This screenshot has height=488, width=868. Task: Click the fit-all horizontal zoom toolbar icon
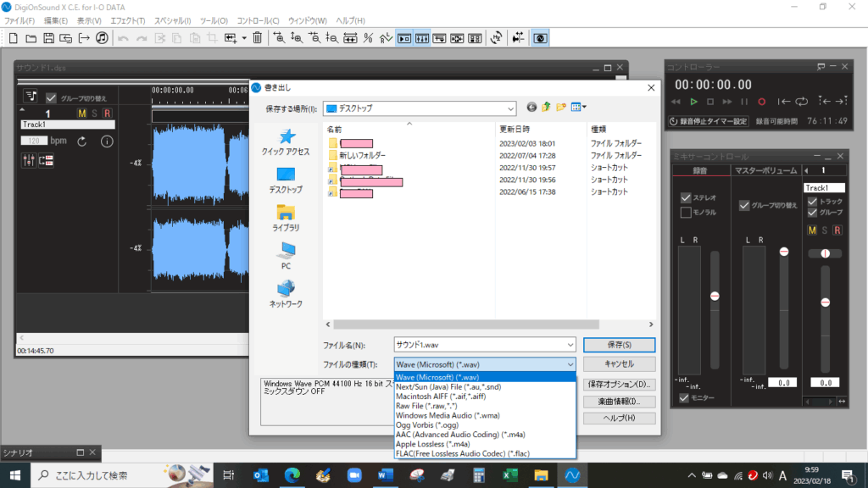(350, 38)
